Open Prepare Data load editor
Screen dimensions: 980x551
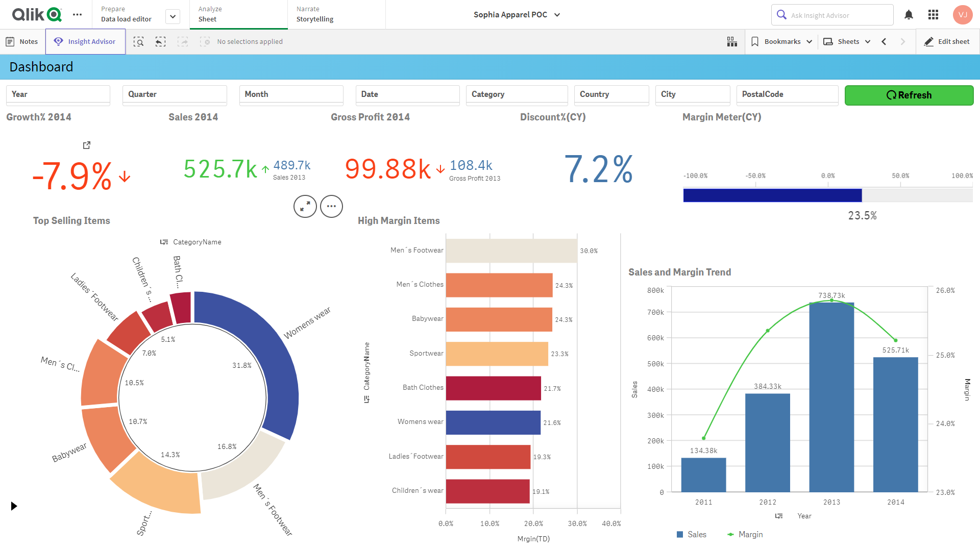(x=126, y=14)
